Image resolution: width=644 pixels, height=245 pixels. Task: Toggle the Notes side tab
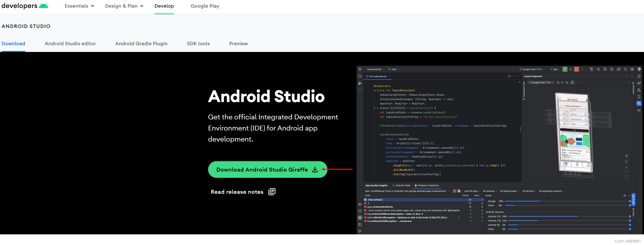click(x=633, y=212)
